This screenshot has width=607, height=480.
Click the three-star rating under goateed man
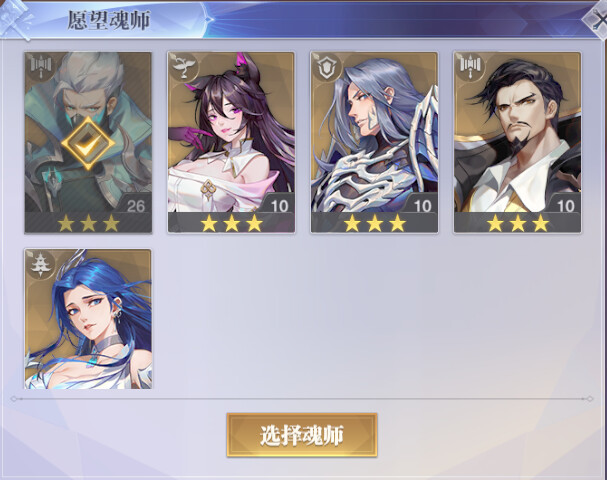(x=518, y=223)
